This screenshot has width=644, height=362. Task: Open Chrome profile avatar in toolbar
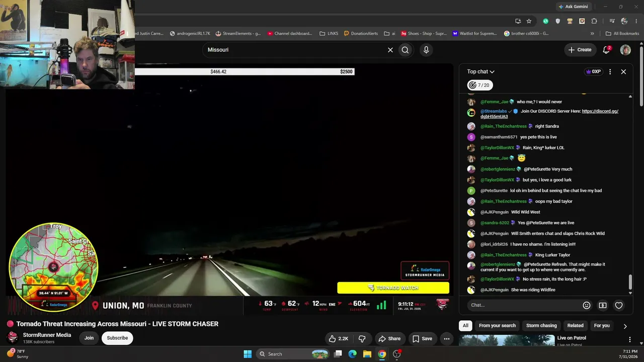(624, 21)
